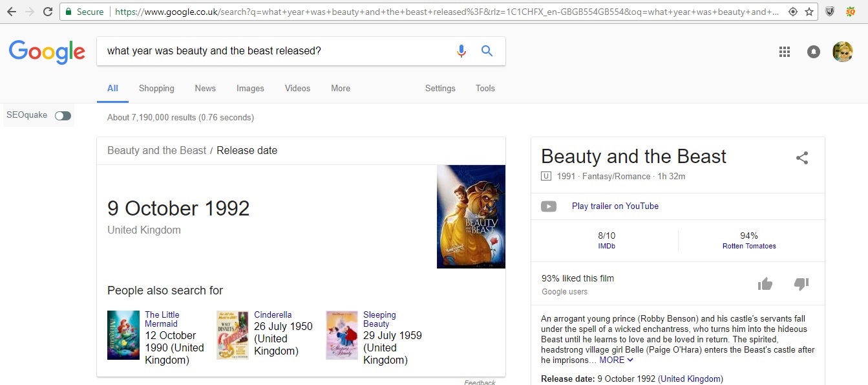Open The Little Mermaid related search
This screenshot has height=385, width=868.
[162, 319]
